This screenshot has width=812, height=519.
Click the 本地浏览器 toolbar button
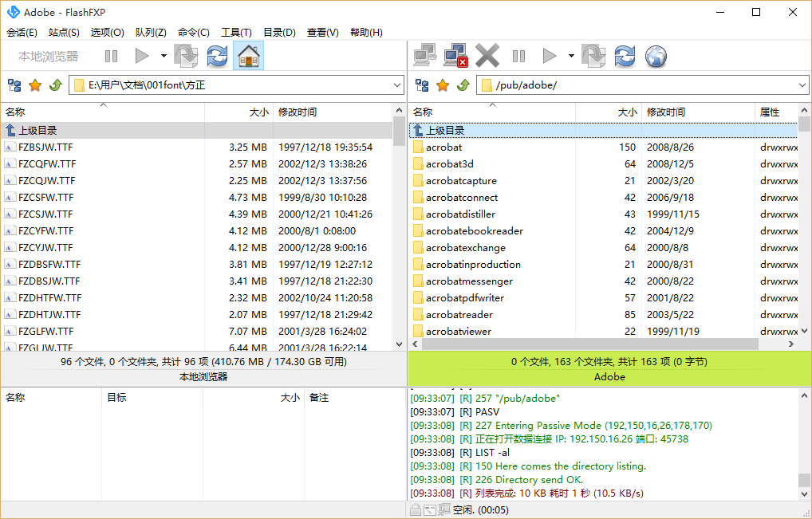pyautogui.click(x=49, y=56)
